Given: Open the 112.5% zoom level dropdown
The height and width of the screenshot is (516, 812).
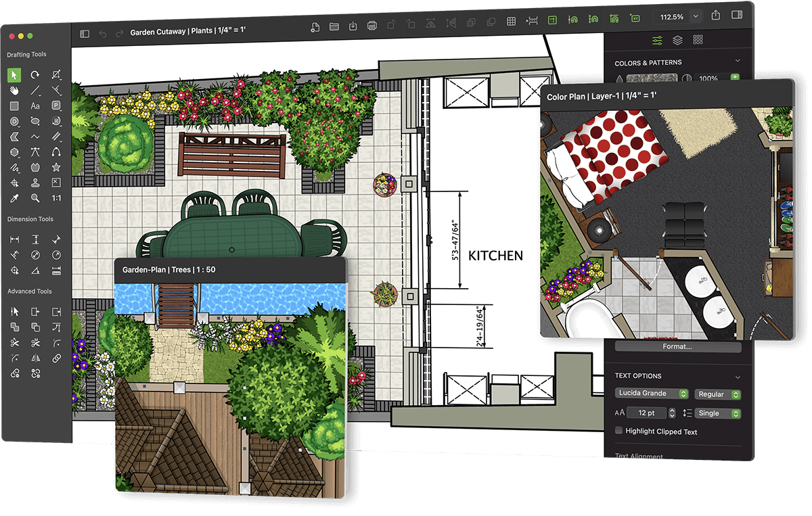Looking at the screenshot, I should (696, 16).
